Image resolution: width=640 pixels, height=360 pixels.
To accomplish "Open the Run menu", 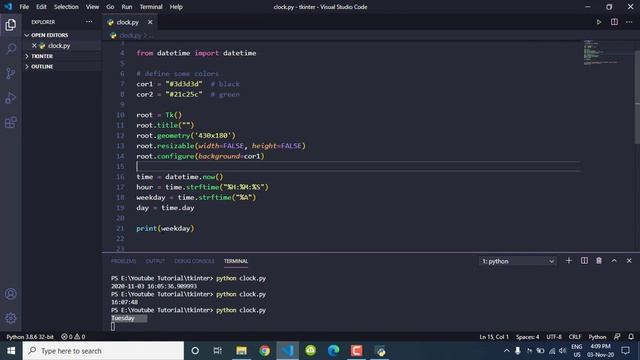I will (x=127, y=7).
